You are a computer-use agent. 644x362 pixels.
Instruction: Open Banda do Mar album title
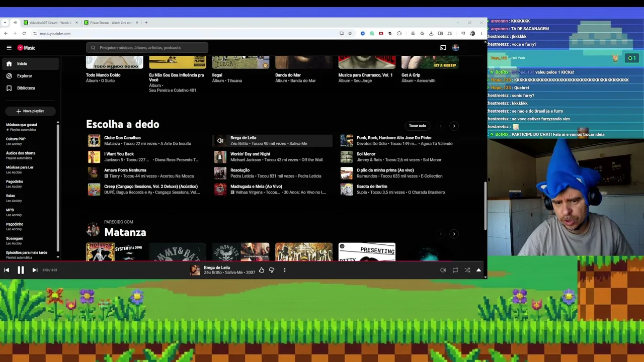tap(288, 75)
